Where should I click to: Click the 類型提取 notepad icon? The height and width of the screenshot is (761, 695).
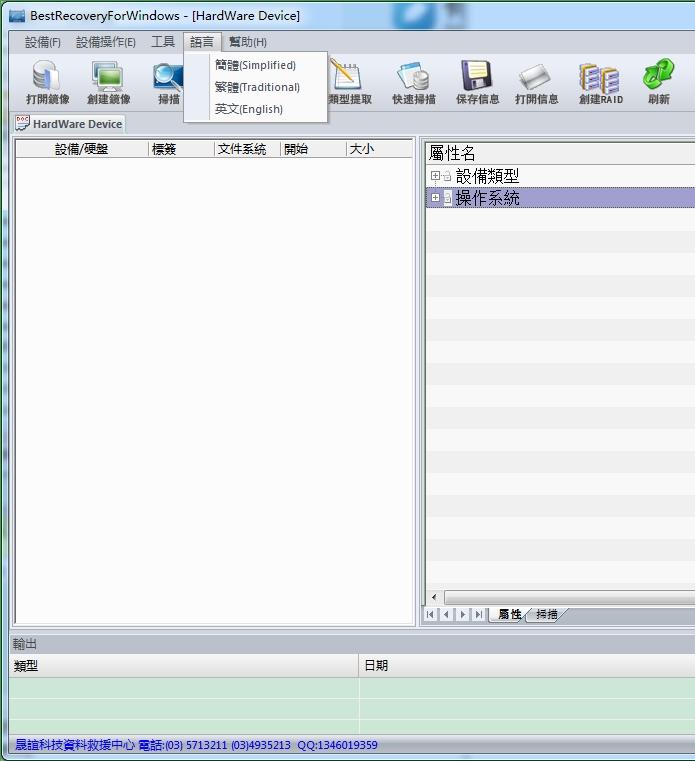(345, 74)
